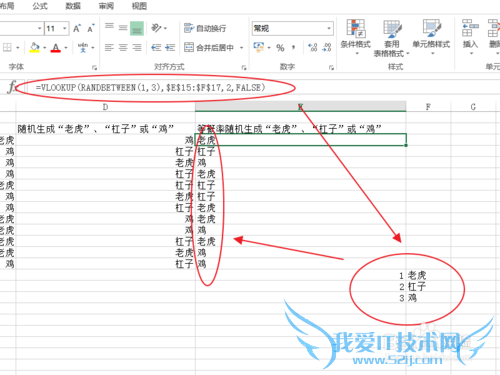
Task: Apply comma style number format
Action: tap(293, 48)
